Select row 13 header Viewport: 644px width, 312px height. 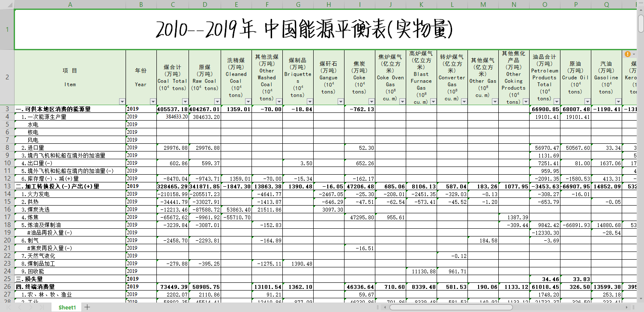pyautogui.click(x=7, y=186)
